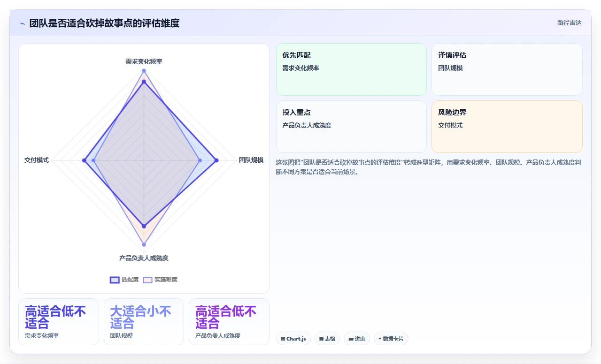This screenshot has height=364, width=601.
Task: Click the 需求变化频率 radar axis label
Action: [144, 61]
